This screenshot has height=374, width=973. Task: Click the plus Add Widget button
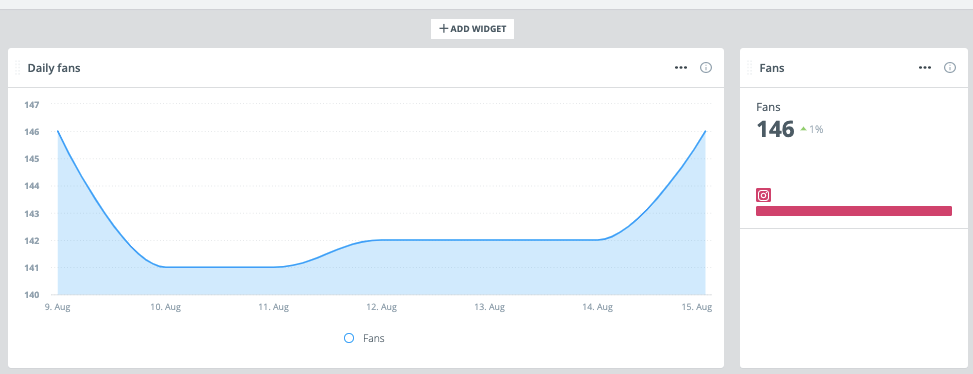472,29
